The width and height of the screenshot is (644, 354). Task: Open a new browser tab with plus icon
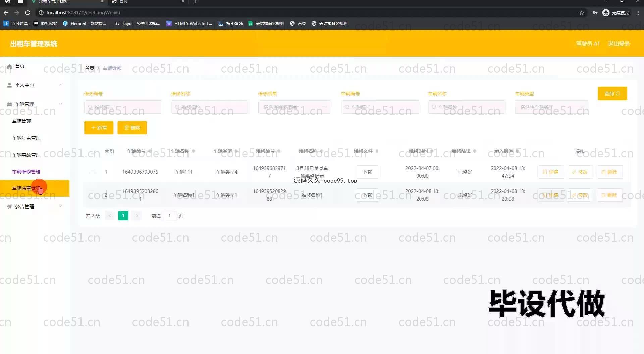pyautogui.click(x=196, y=2)
